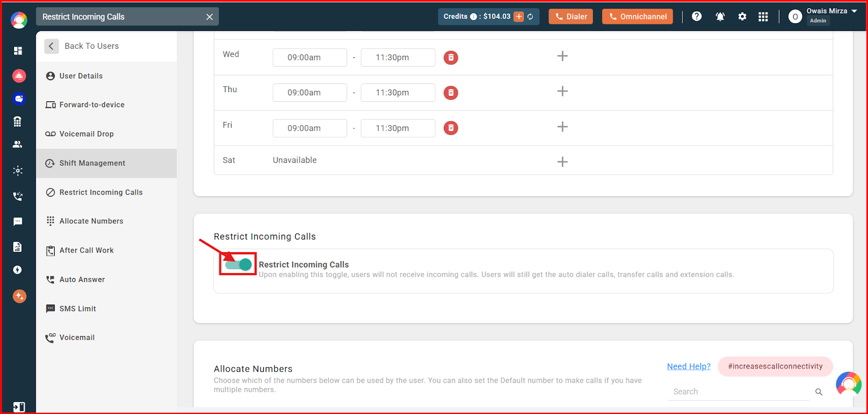Image resolution: width=868 pixels, height=414 pixels.
Task: Select Shift Management menu item
Action: pos(106,163)
